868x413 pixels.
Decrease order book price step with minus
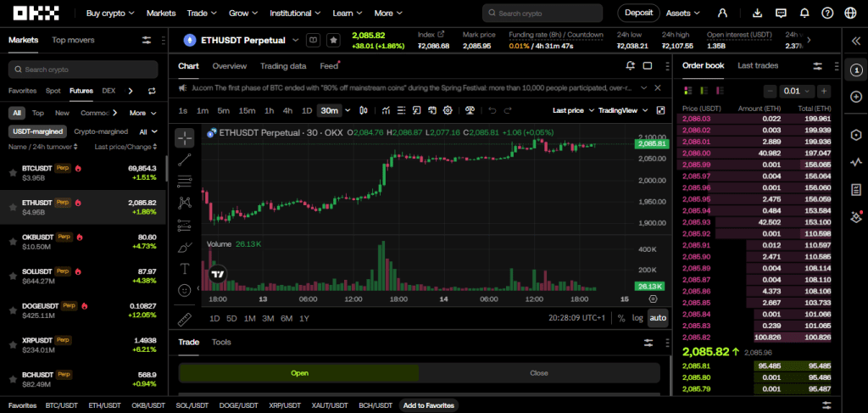[x=770, y=91]
